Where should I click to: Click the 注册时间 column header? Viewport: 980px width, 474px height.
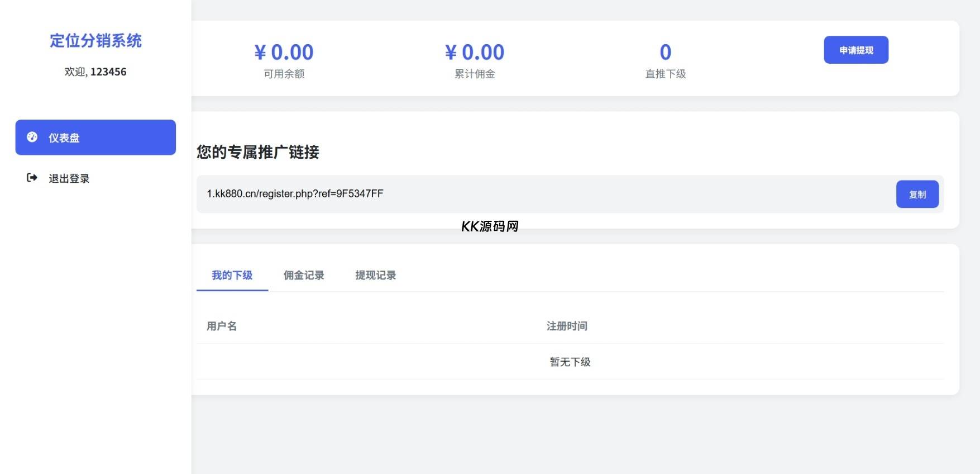(x=567, y=326)
